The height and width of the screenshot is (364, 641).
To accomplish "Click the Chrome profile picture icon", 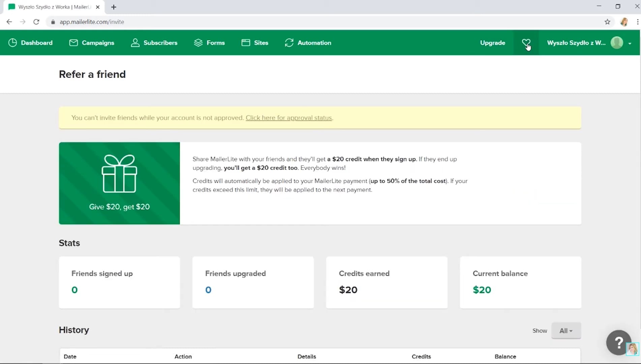I will coord(624,22).
